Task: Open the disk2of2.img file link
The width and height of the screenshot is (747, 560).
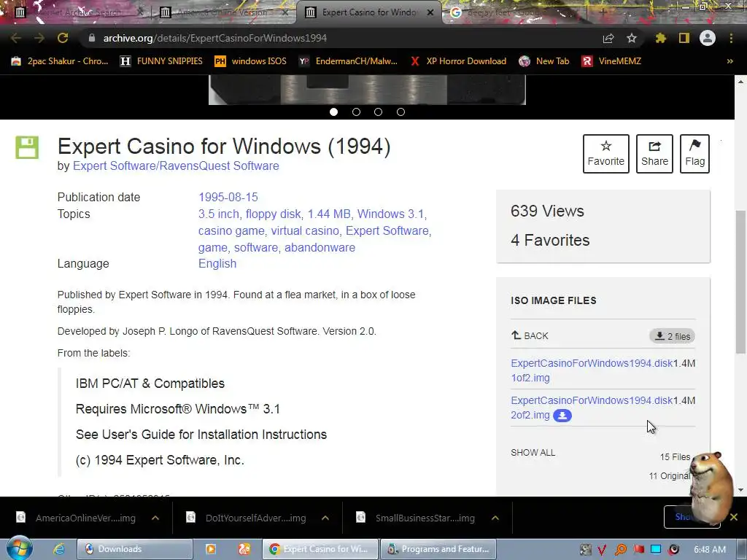Action: (592, 408)
